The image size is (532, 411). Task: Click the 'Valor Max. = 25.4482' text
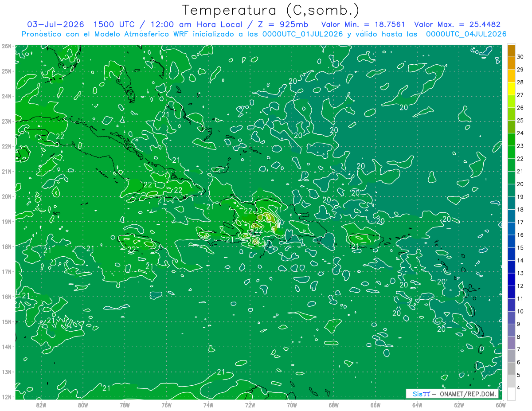coord(457,24)
